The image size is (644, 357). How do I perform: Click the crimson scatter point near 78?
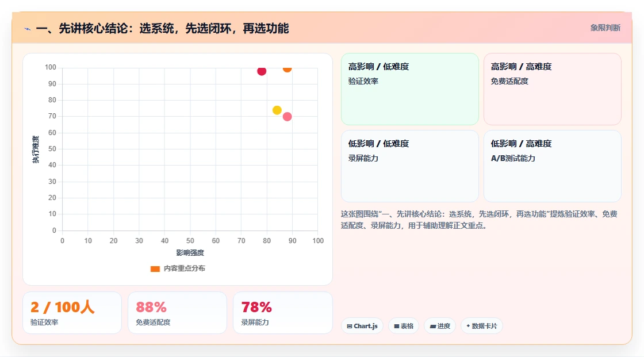tap(262, 71)
